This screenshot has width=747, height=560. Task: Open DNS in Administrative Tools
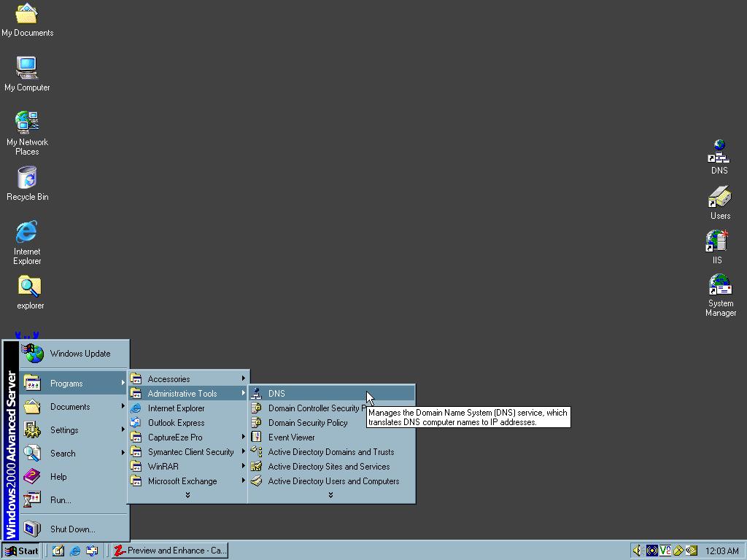point(332,393)
